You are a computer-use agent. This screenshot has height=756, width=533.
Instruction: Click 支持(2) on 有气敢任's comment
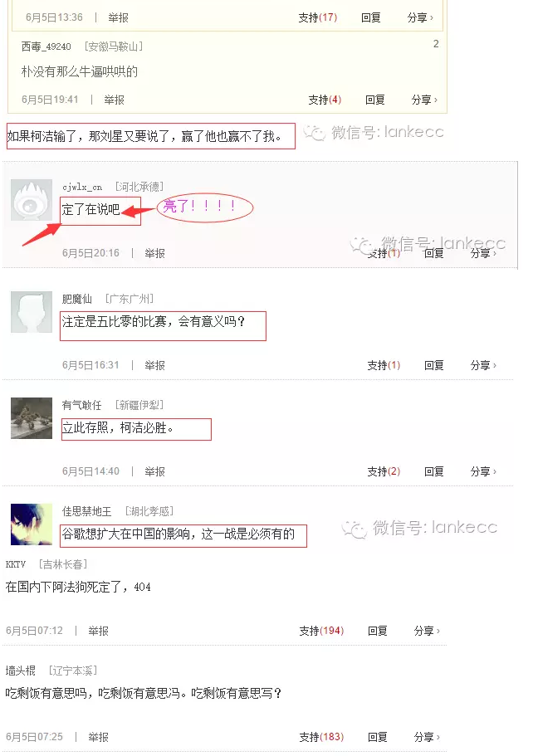[x=384, y=471]
